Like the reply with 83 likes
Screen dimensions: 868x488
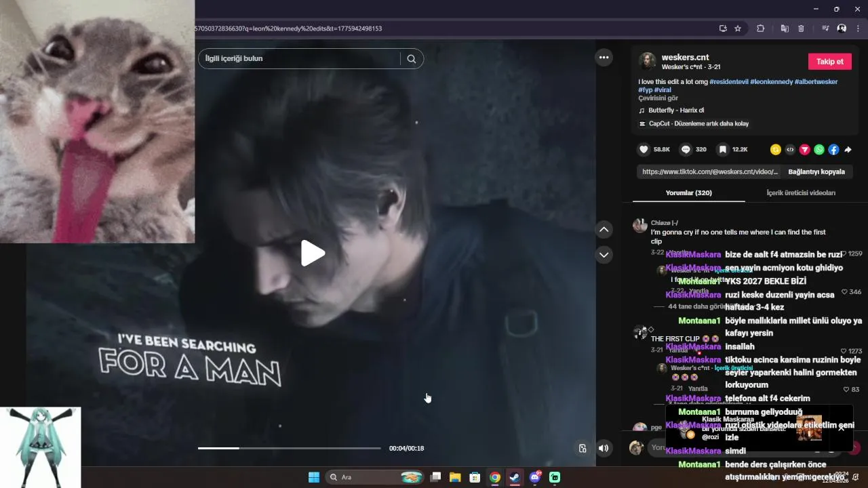846,389
